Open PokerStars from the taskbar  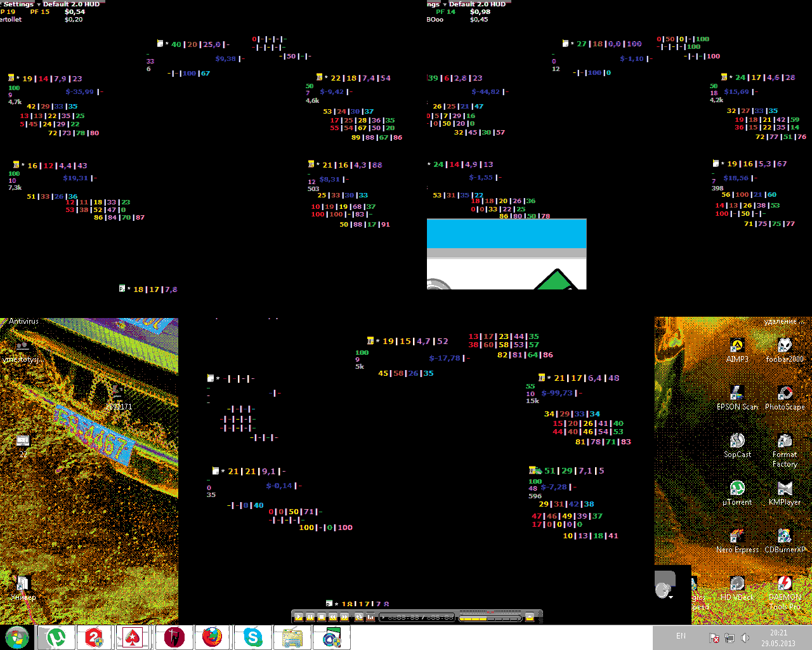click(x=133, y=637)
